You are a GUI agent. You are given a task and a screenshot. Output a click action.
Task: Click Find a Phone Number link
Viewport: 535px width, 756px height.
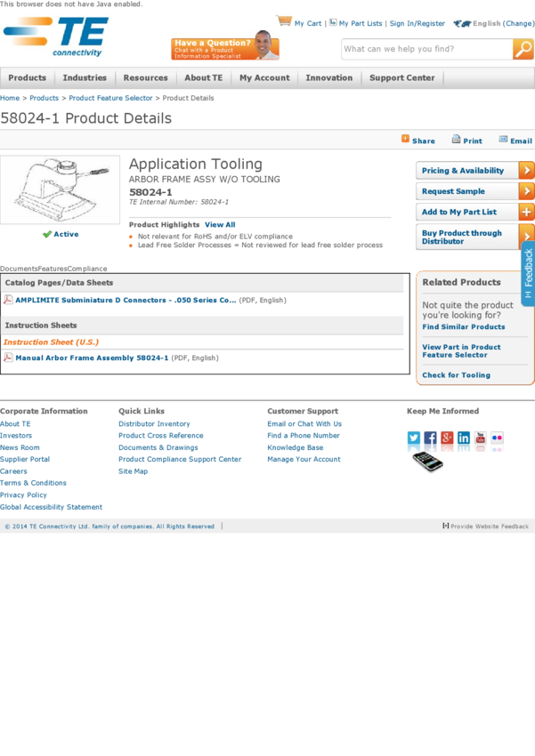click(304, 436)
